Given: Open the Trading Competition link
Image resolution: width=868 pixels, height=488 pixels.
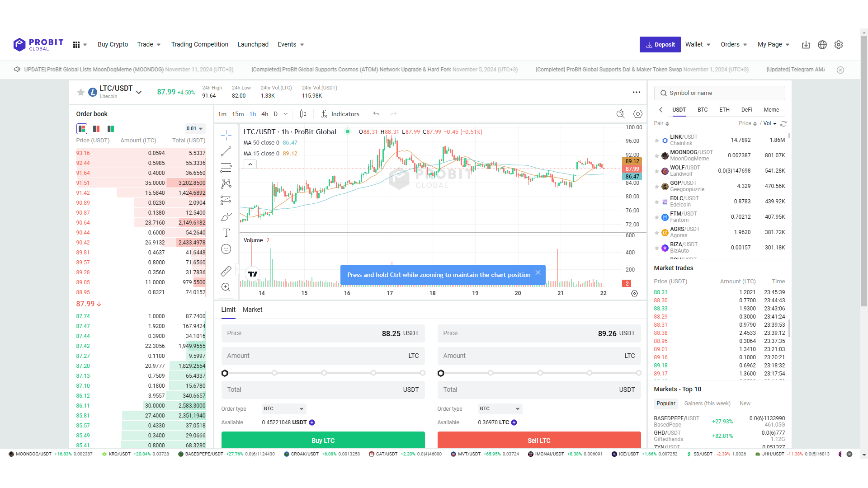Looking at the screenshot, I should coord(199,44).
